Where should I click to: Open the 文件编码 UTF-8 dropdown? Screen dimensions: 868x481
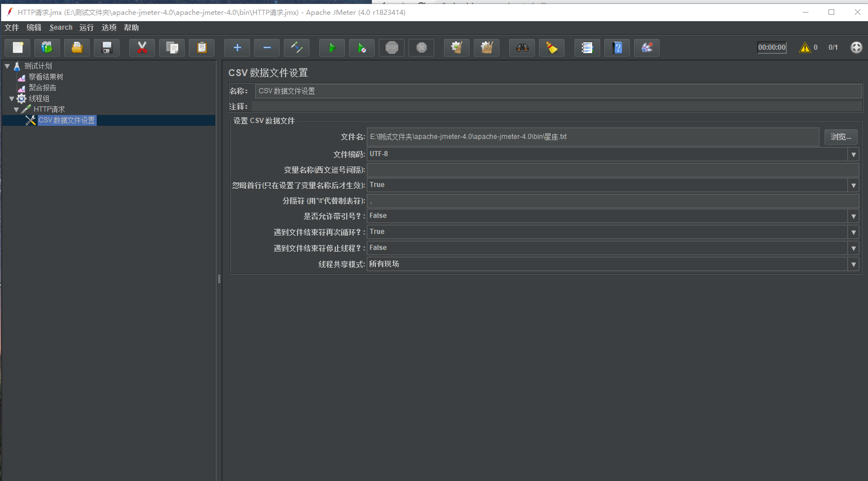click(x=613, y=154)
